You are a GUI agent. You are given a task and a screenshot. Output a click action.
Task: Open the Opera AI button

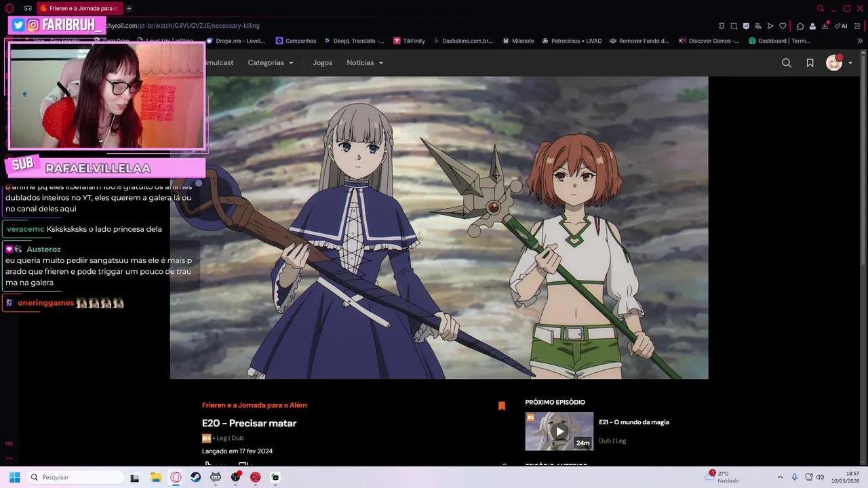841,26
